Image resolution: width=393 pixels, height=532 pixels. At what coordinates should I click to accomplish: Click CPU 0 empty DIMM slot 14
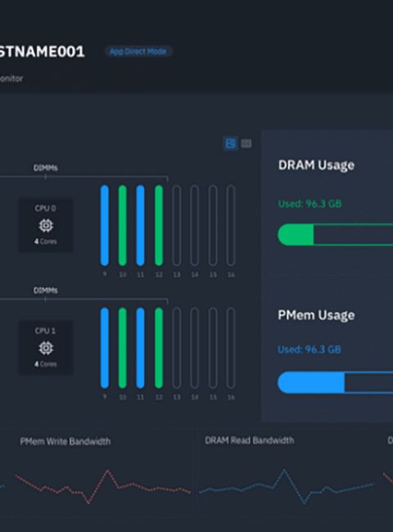(x=195, y=225)
